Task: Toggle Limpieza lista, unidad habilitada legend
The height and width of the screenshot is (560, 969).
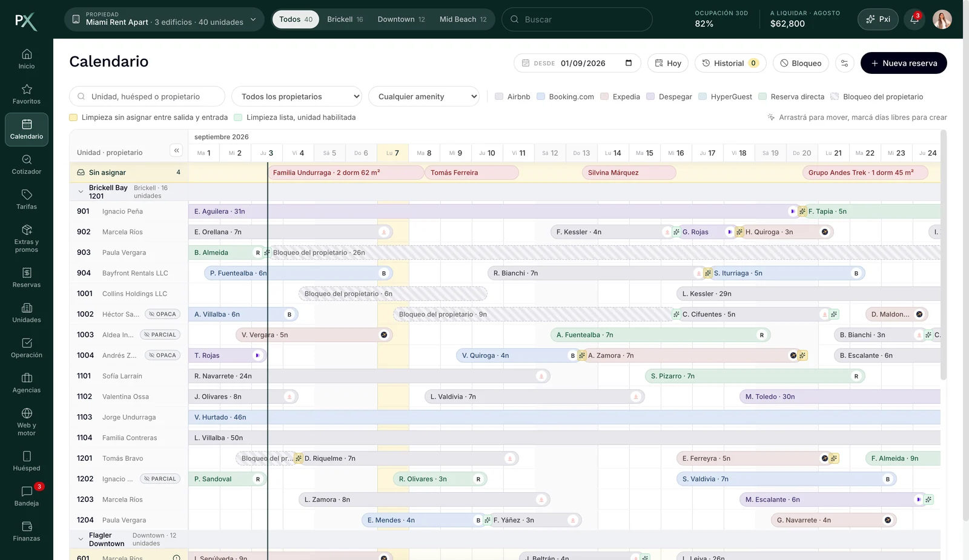Action: pos(295,117)
